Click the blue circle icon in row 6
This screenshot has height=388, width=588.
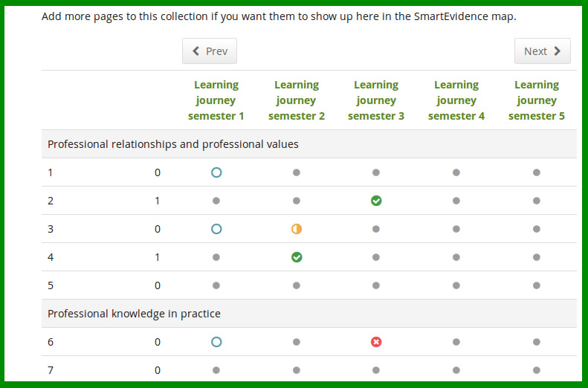(216, 342)
